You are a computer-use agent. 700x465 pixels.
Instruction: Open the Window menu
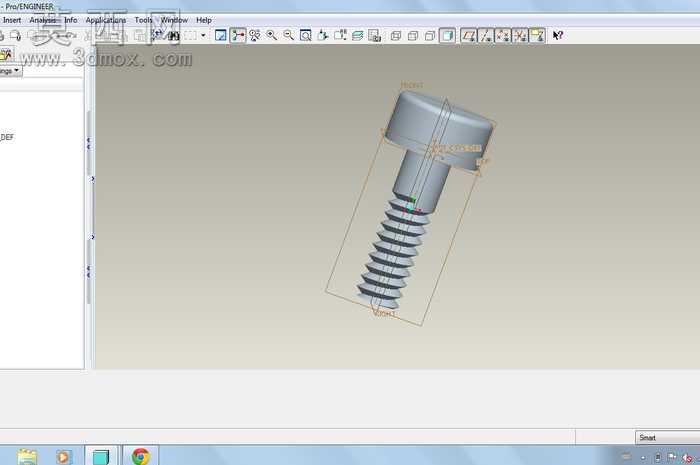(x=174, y=20)
